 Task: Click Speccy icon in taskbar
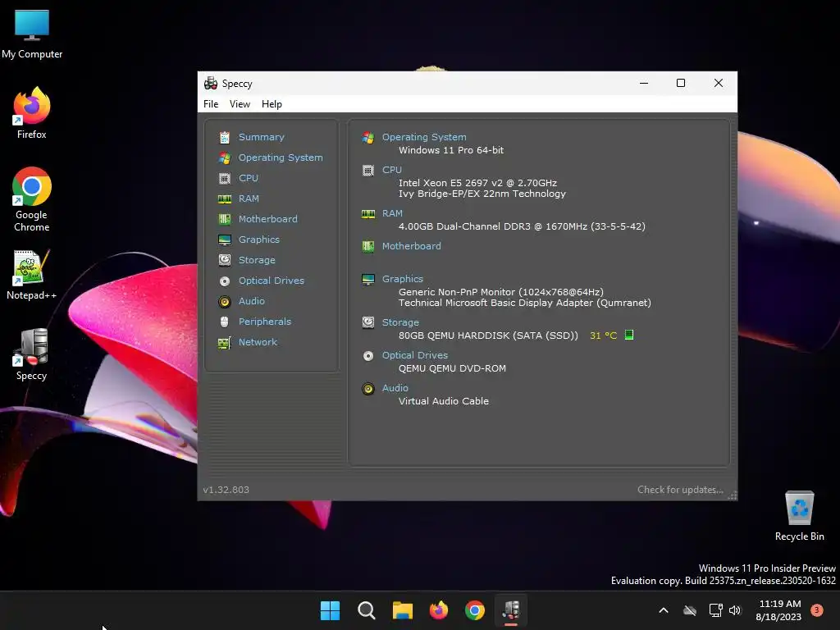click(x=511, y=610)
